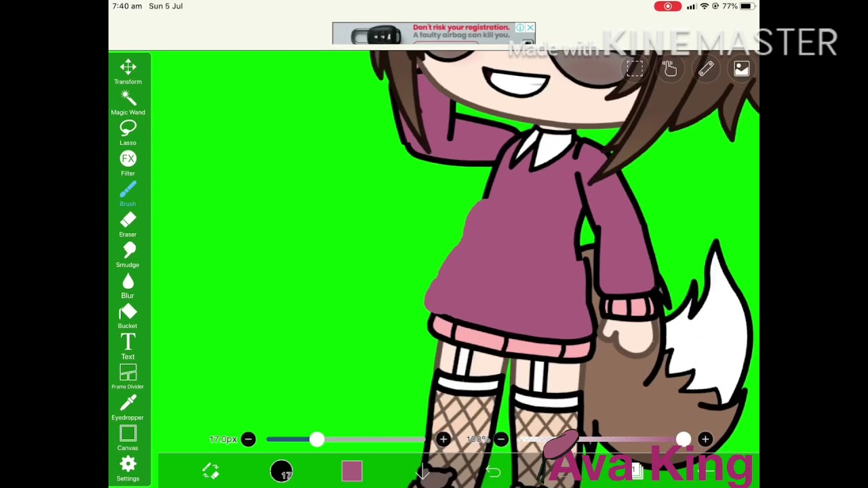Decrease brush thickness with minus button
This screenshot has width=868, height=488.
(x=248, y=440)
